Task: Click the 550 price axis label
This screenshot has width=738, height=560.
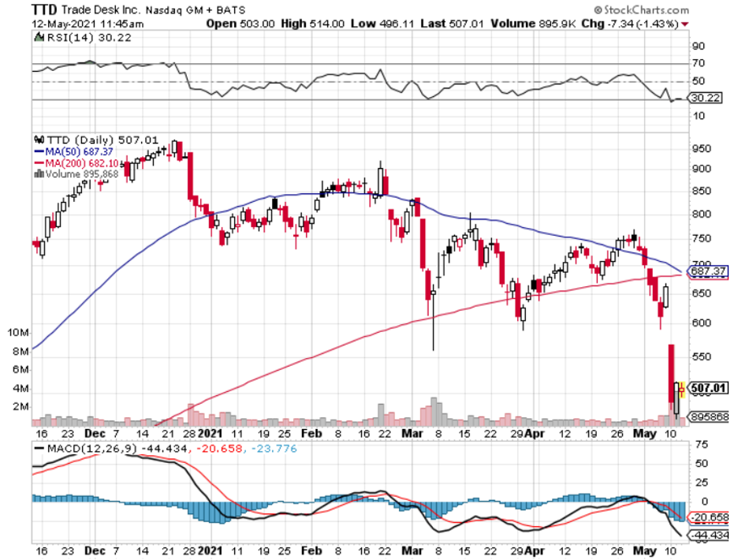Action: pyautogui.click(x=701, y=357)
